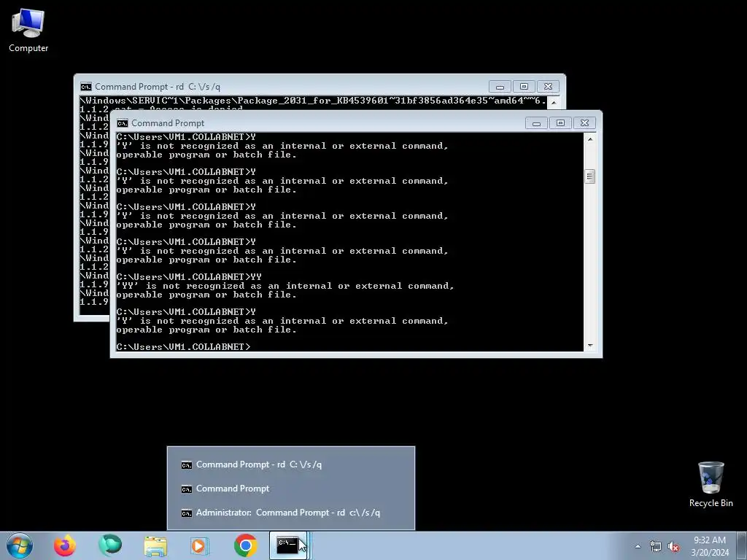The height and width of the screenshot is (560, 747).
Task: Select 'Command Prompt - rd C: \/s /q' in taskbar list
Action: [290, 464]
